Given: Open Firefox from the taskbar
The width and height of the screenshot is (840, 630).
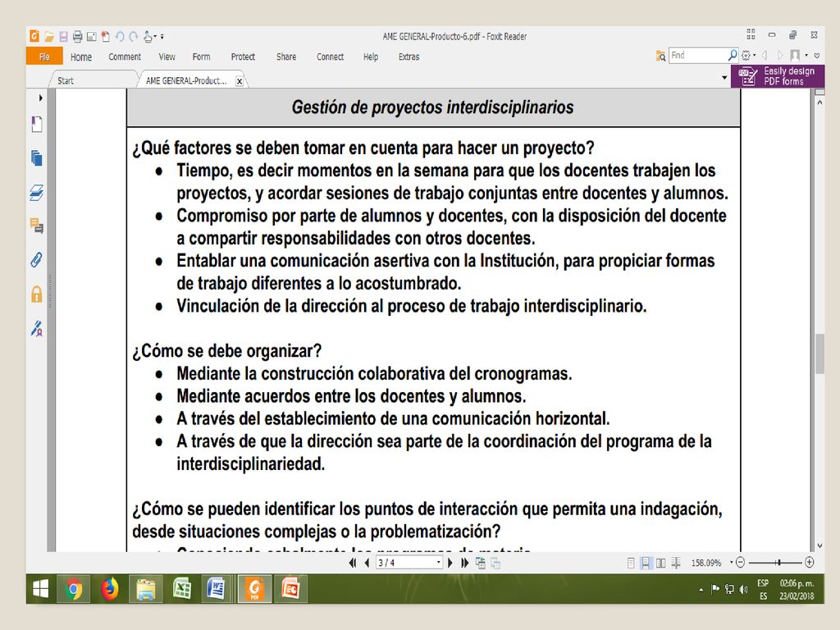Looking at the screenshot, I should pos(110,589).
